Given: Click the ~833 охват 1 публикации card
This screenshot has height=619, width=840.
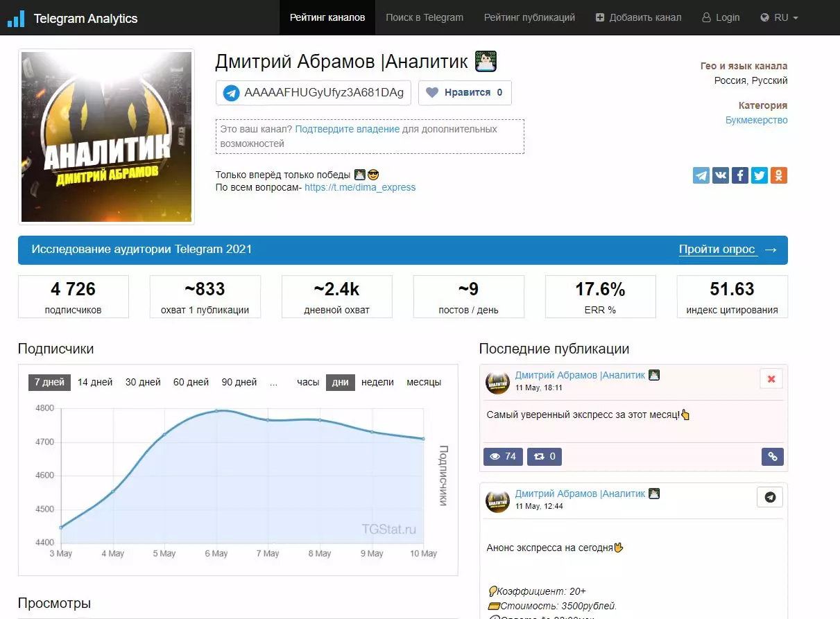Looking at the screenshot, I should [205, 297].
